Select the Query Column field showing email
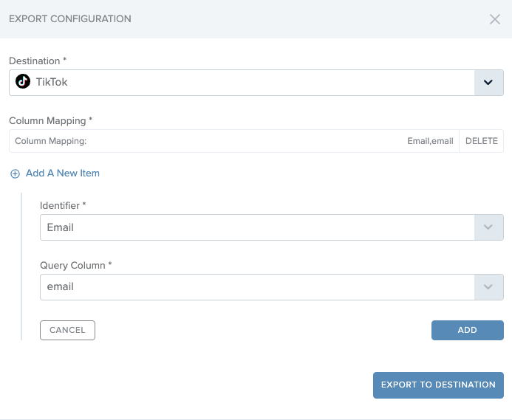This screenshot has width=512, height=420. 257,287
